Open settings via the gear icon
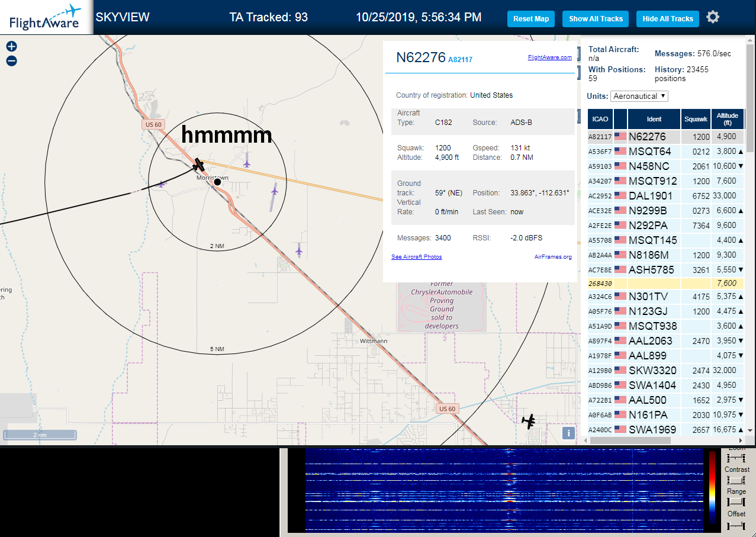Viewport: 756px width, 537px height. [x=713, y=17]
